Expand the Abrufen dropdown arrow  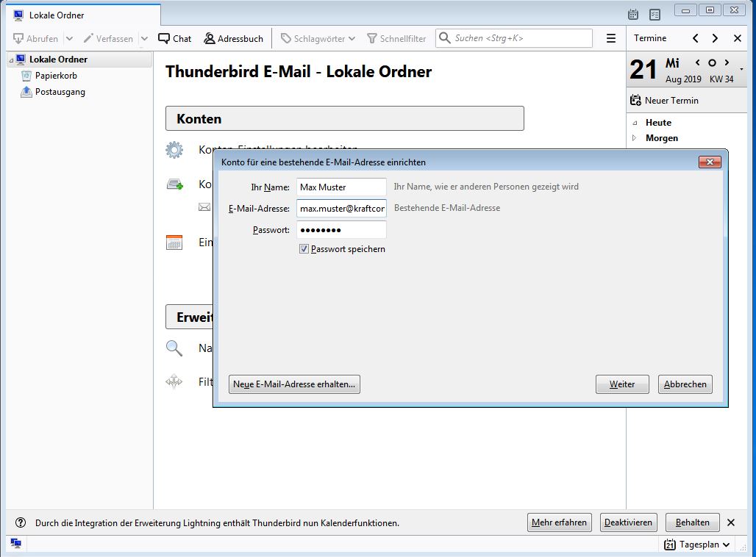69,38
